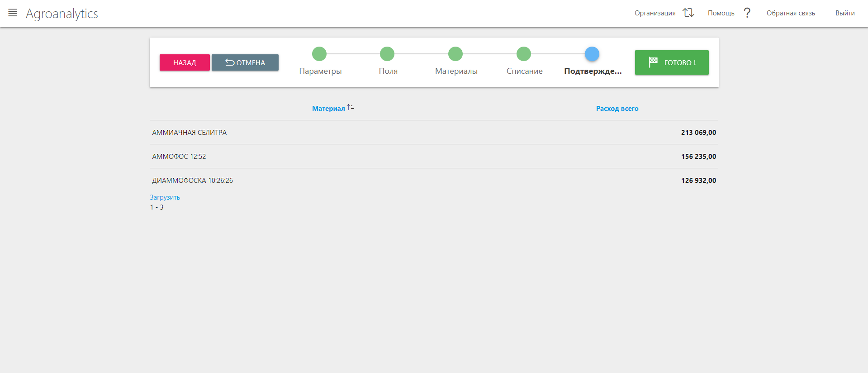Click the help question mark icon
Viewport: 868px width, 373px height.
(747, 13)
